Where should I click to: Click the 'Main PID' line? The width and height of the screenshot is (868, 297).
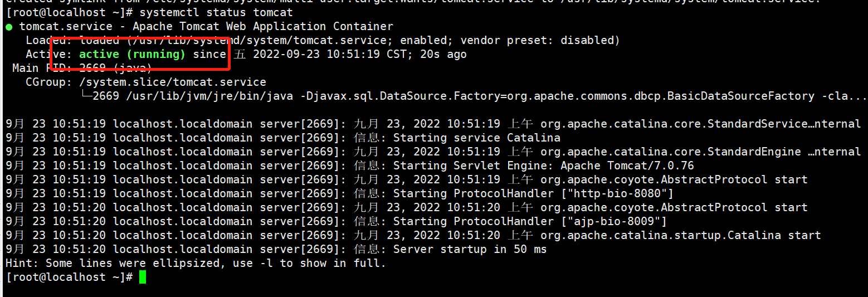point(81,68)
